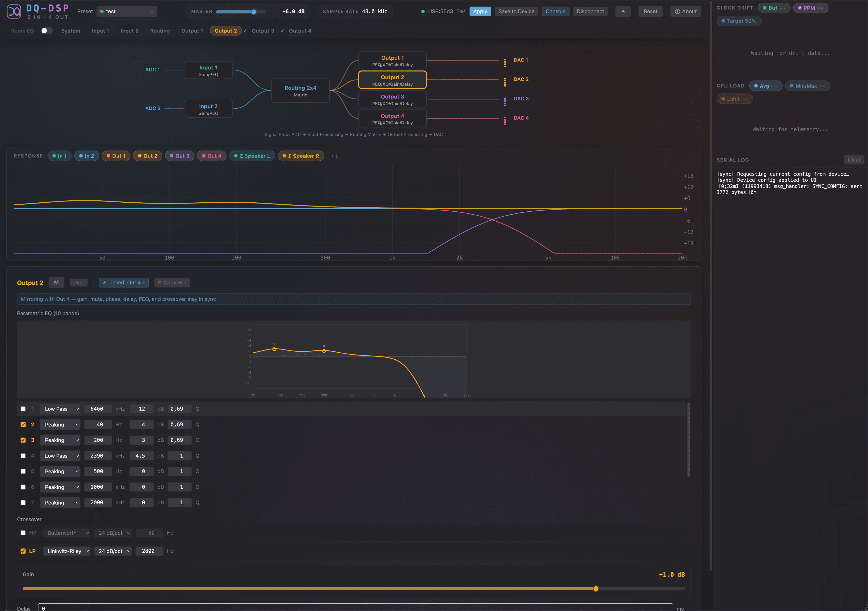Switch to the Input 1 tab
The width and height of the screenshot is (868, 611).
(100, 31)
